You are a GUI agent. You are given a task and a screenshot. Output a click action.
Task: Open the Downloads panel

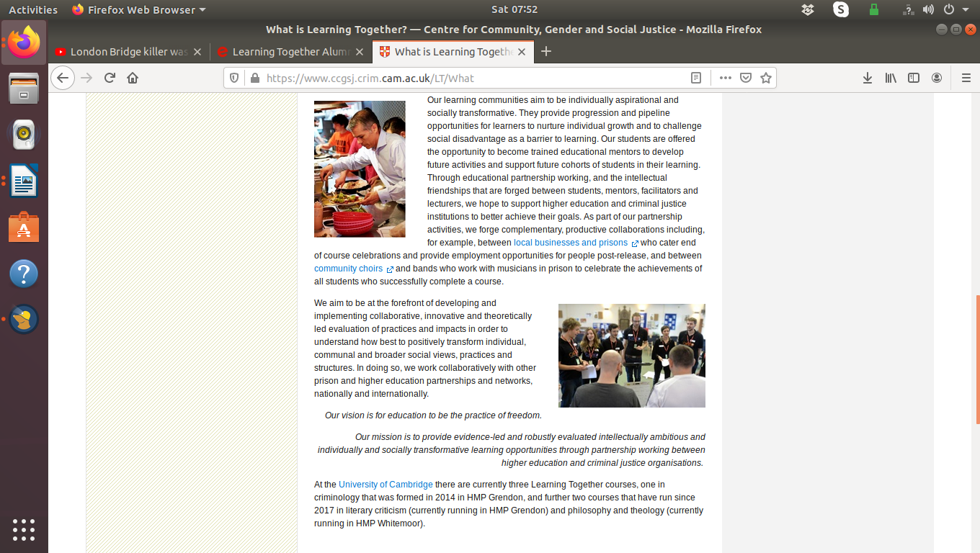(x=868, y=78)
